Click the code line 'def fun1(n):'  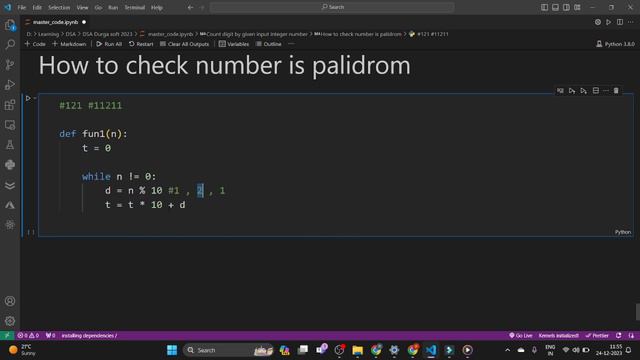93,134
